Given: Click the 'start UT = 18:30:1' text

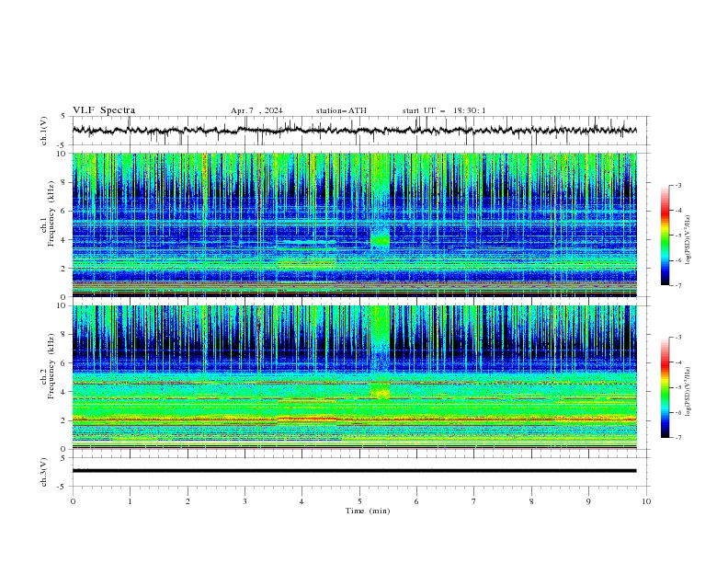Looking at the screenshot, I should click(x=444, y=110).
